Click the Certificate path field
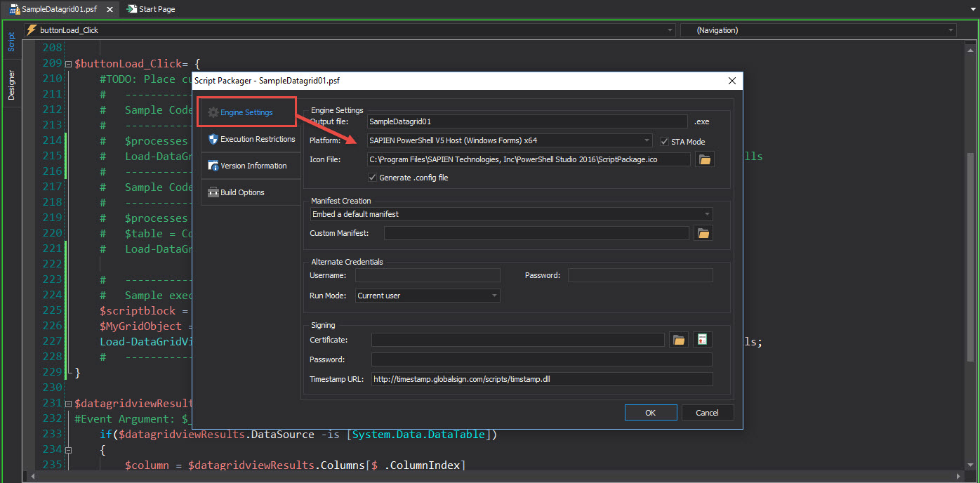The height and width of the screenshot is (483, 980). click(x=517, y=340)
